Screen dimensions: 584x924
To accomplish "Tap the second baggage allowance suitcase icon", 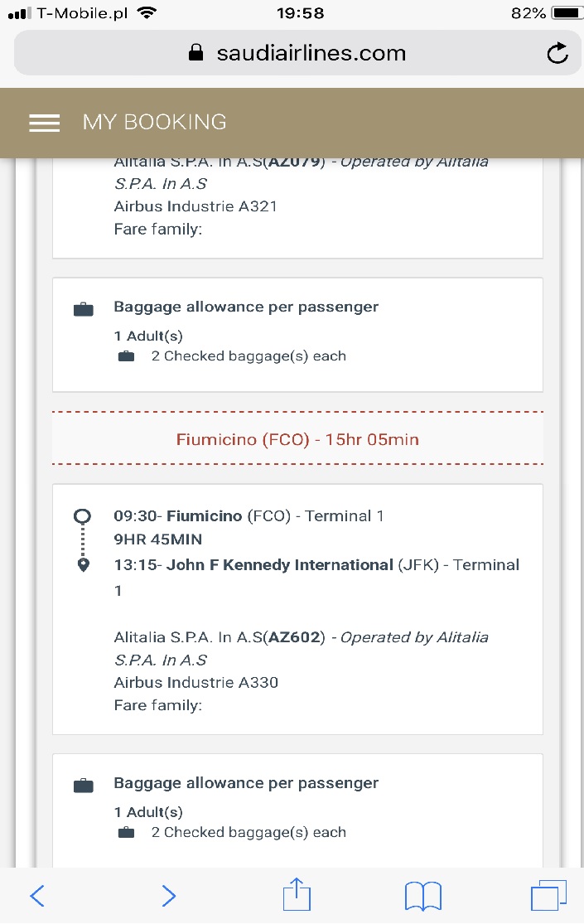I will coord(83,785).
